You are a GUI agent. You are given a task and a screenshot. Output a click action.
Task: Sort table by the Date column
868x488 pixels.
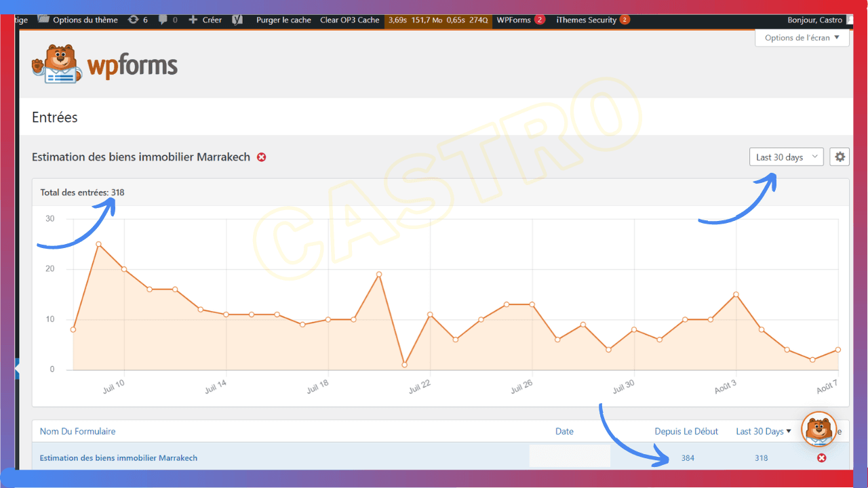pos(564,431)
